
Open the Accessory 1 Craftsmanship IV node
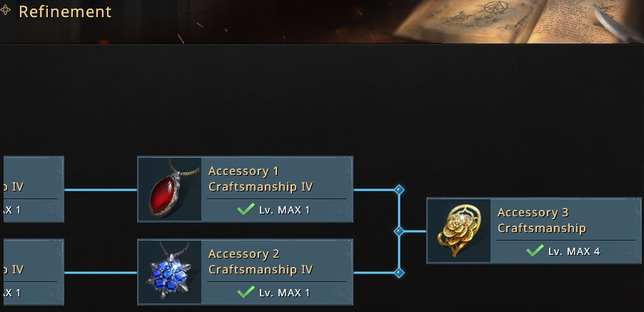[x=245, y=189]
